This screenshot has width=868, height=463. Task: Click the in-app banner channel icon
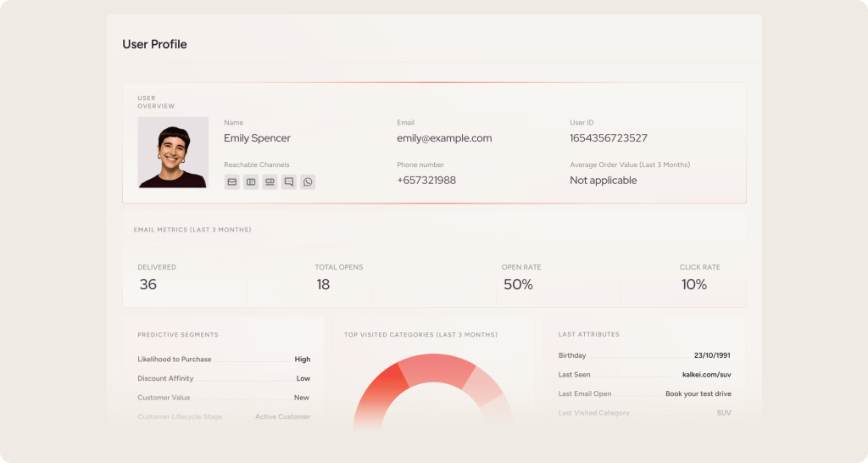click(x=270, y=181)
